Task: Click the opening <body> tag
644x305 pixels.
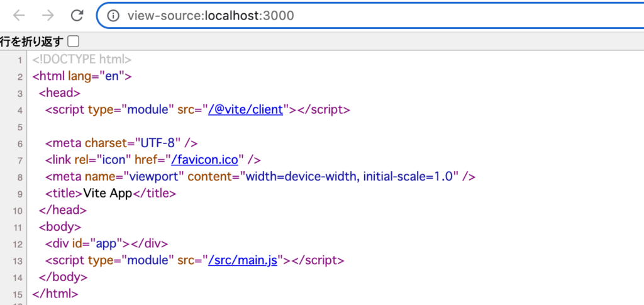Action: 60,226
